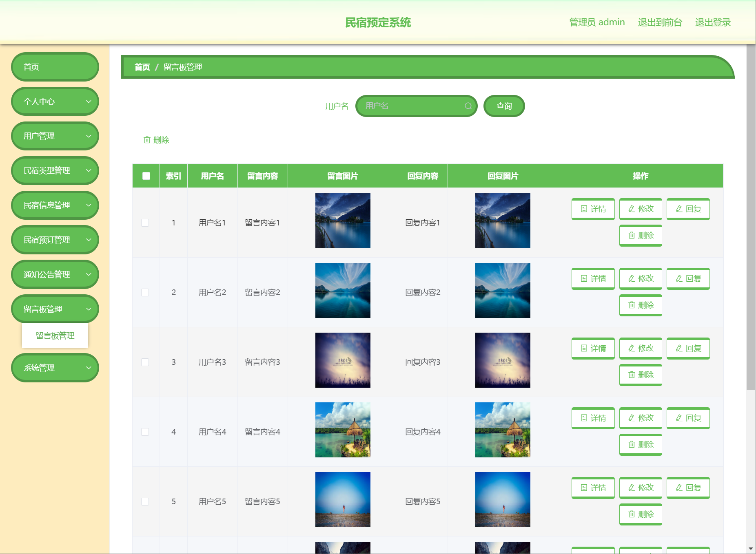
Task: Go to 首页 in the sidebar
Action: point(55,67)
